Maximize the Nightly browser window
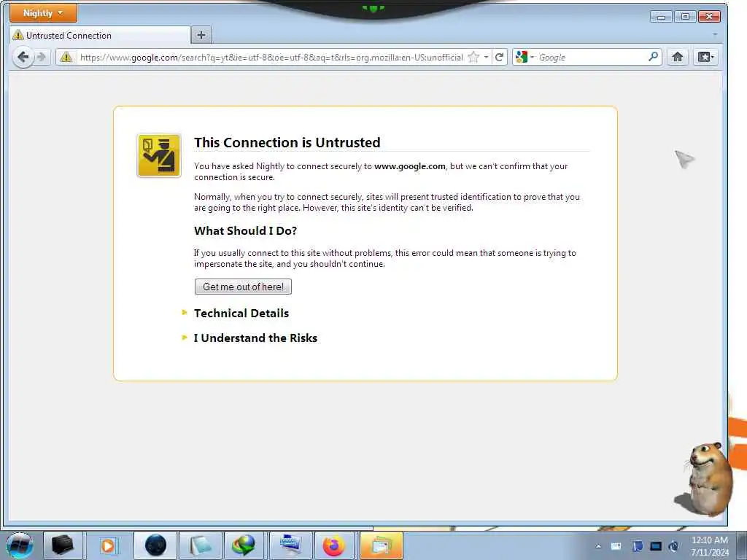This screenshot has width=747, height=560. (x=685, y=17)
